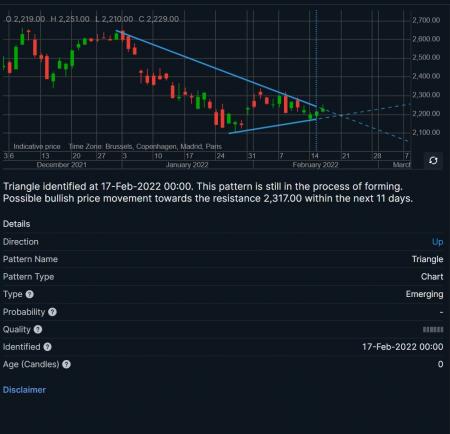The image size is (450, 434).
Task: Click the 'February 2022' date axis label
Action: pos(315,165)
